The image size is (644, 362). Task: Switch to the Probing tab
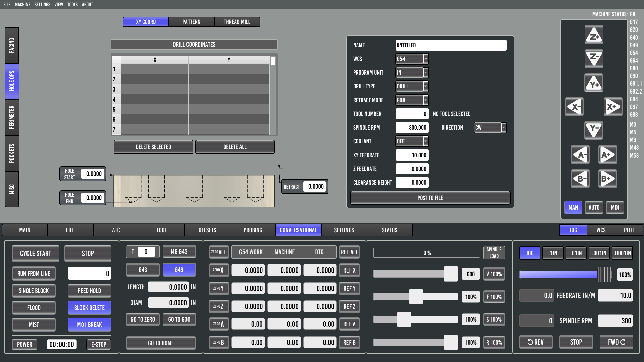253,230
